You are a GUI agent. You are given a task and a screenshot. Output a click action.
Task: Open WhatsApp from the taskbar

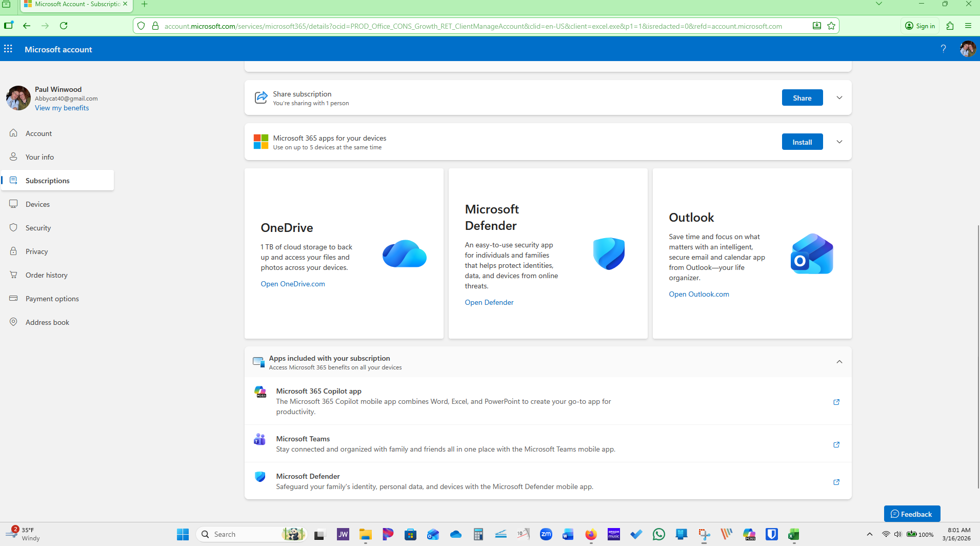[x=658, y=534]
